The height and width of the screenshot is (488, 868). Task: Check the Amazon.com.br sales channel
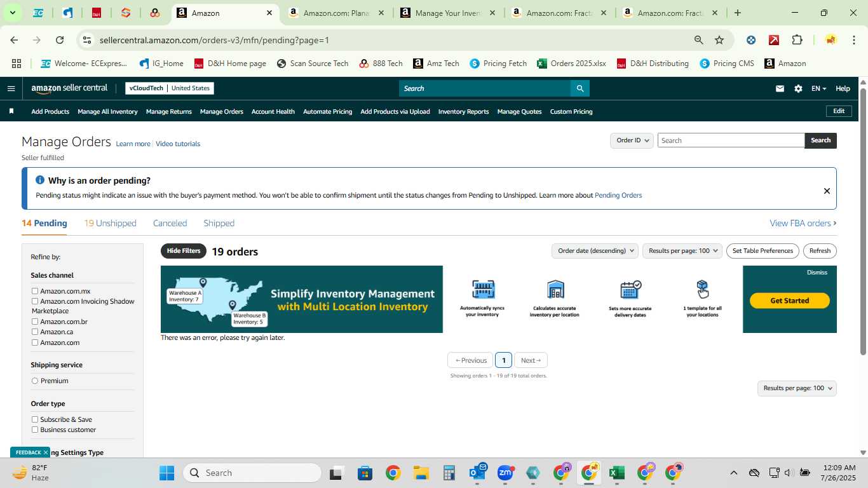[x=35, y=322]
